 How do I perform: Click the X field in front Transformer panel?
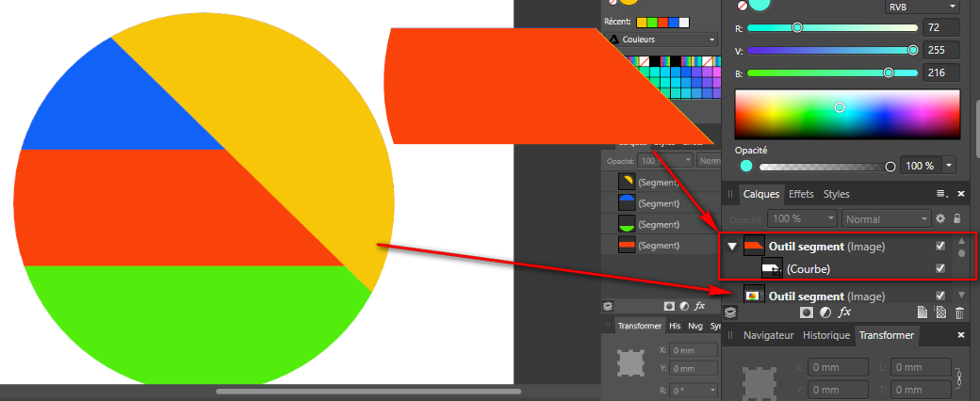pyautogui.click(x=838, y=367)
